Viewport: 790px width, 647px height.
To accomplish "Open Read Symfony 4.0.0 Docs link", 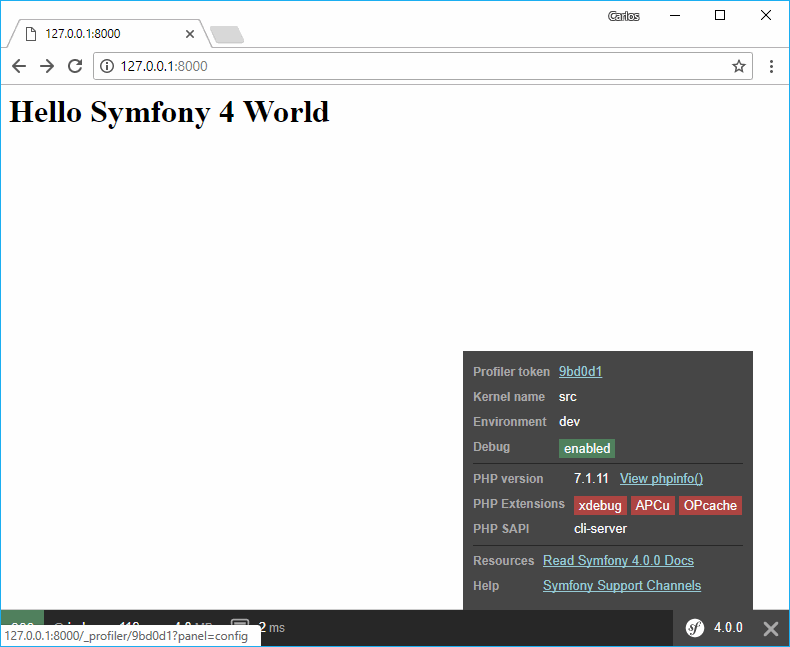I will [618, 560].
